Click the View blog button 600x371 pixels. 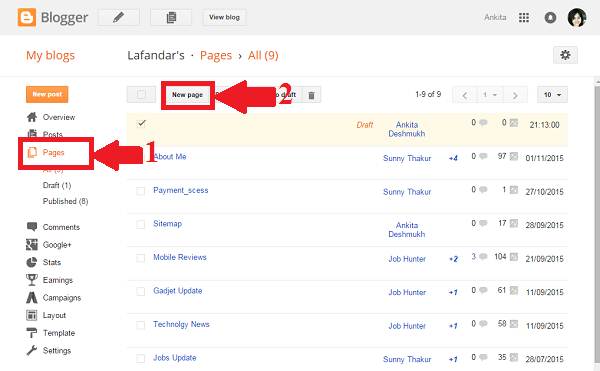(x=224, y=17)
